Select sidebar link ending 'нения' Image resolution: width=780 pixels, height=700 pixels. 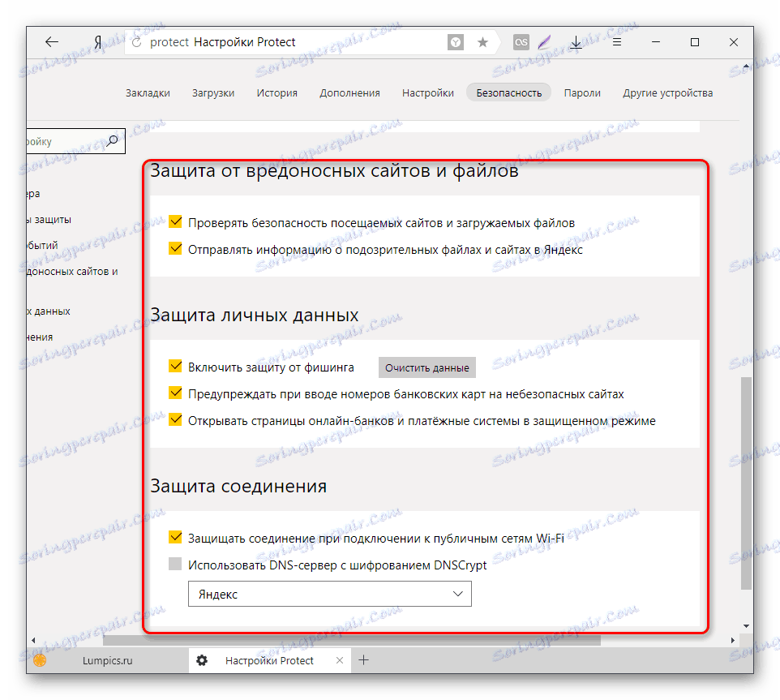[40, 337]
